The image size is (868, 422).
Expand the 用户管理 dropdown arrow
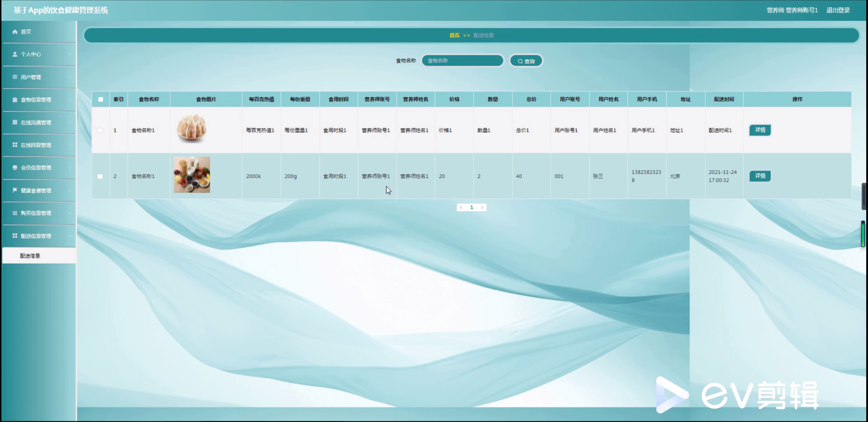pyautogui.click(x=70, y=77)
